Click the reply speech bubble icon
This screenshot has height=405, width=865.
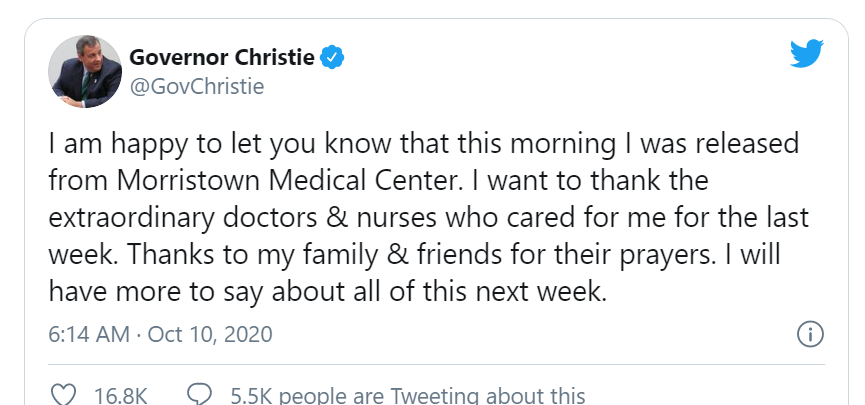200,395
